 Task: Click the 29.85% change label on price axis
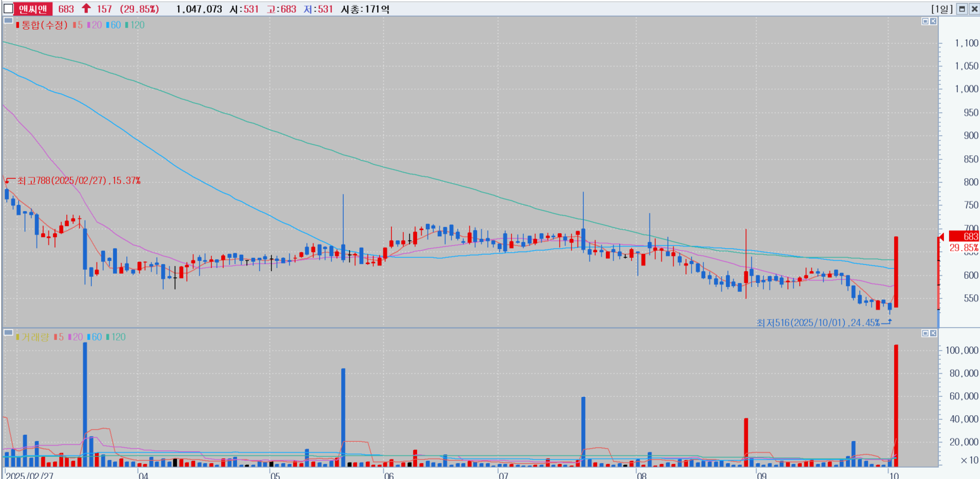964,247
